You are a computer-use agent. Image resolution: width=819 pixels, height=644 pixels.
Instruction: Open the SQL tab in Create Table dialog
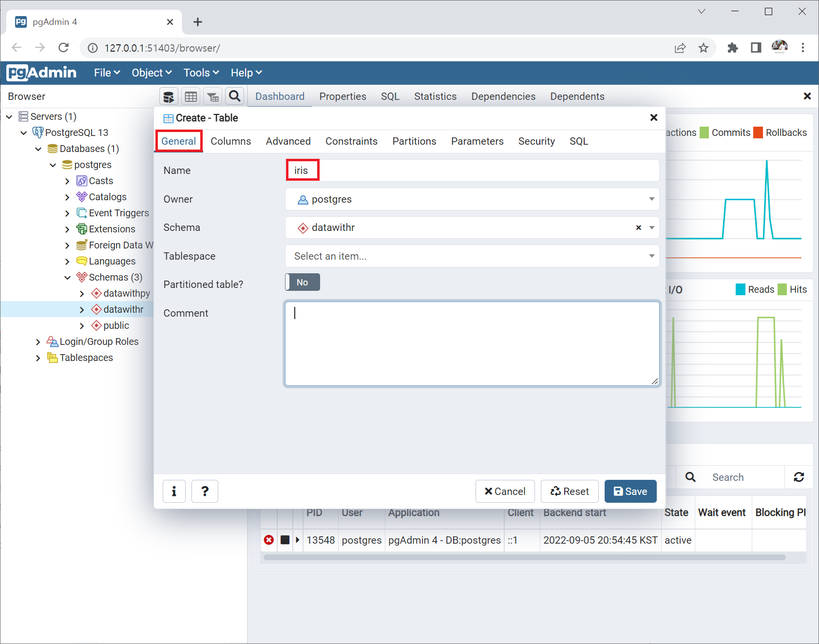click(x=579, y=141)
